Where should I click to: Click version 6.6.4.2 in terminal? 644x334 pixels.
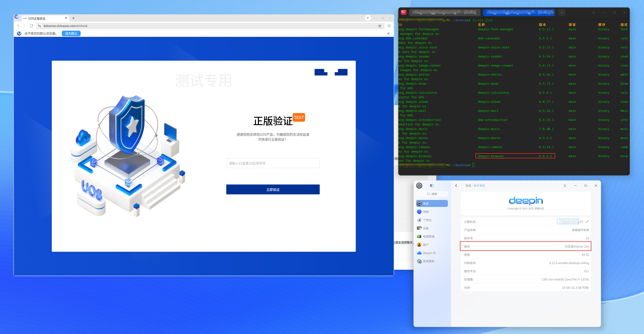(545, 156)
